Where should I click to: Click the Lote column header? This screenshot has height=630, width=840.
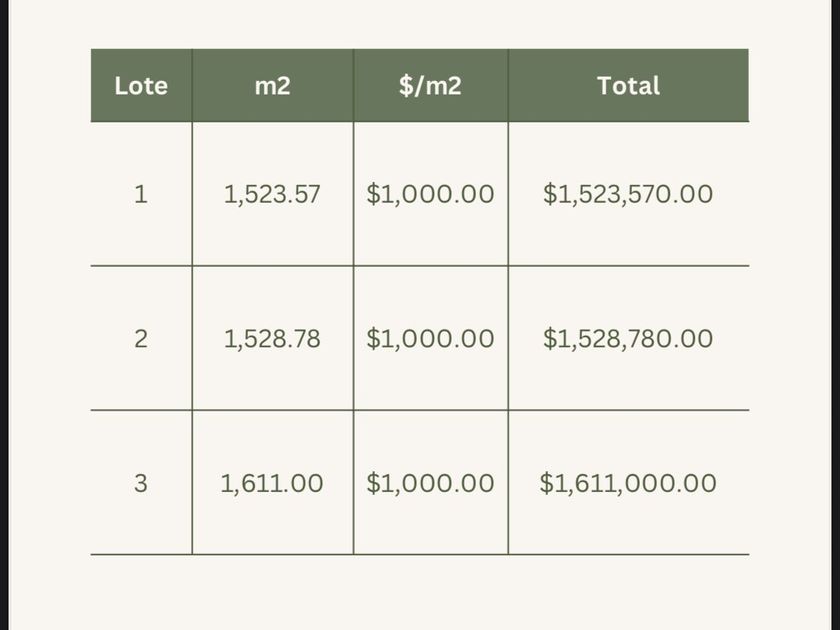click(x=141, y=86)
